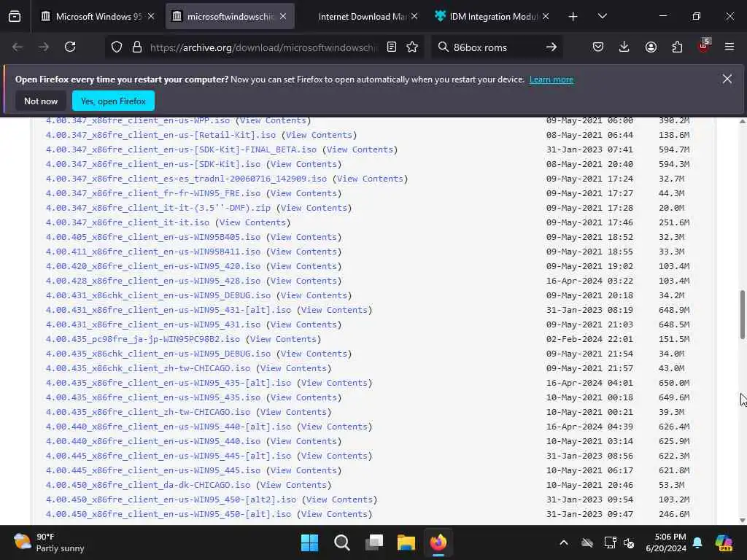Viewport: 747px width, 560px height.
Task: Close the Internet Download Manager tab
Action: 414,16
